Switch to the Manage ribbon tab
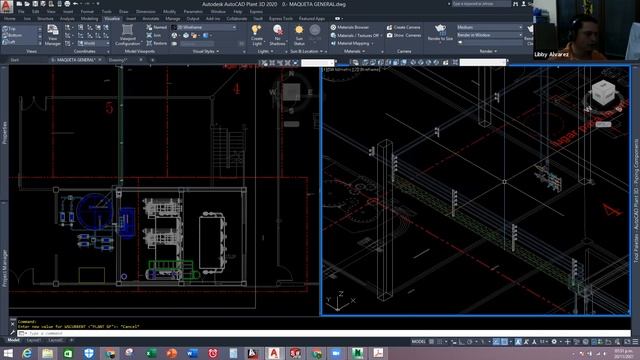This screenshot has height=360, width=640. click(173, 19)
